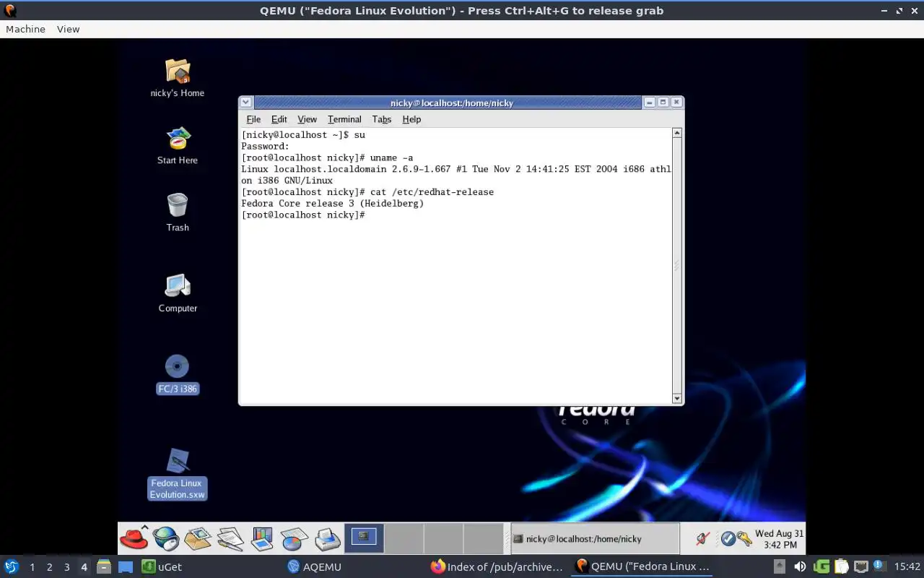Click the muted volume applet in Fedora panel
This screenshot has width=924, height=578.
(702, 538)
